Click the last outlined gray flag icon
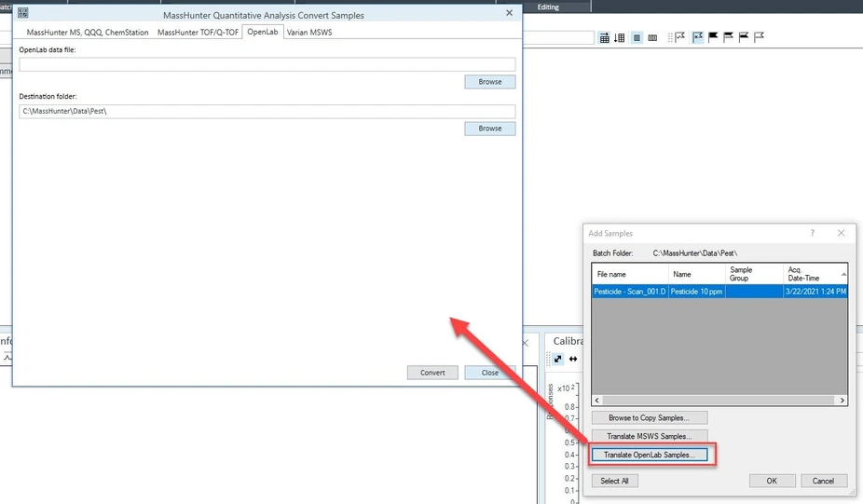863x504 pixels. [759, 37]
